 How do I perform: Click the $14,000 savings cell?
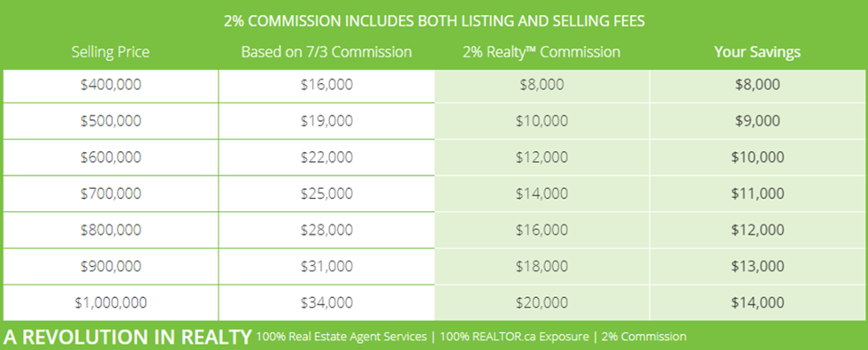tap(758, 303)
